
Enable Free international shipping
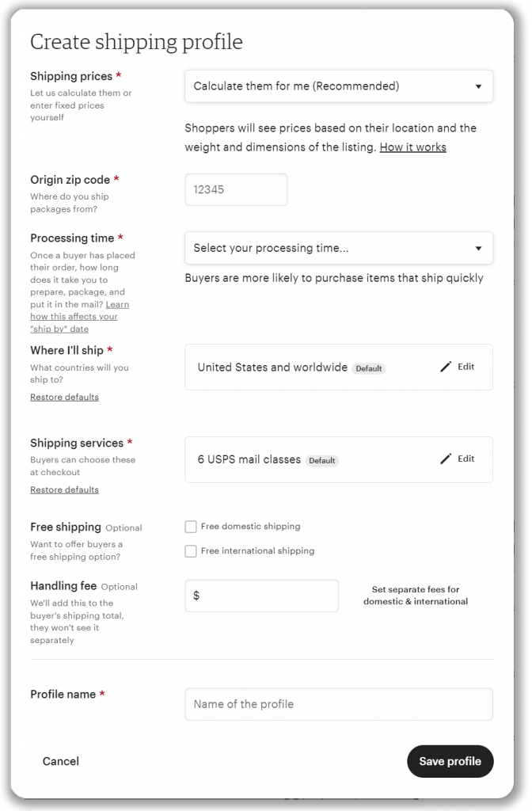pos(191,550)
